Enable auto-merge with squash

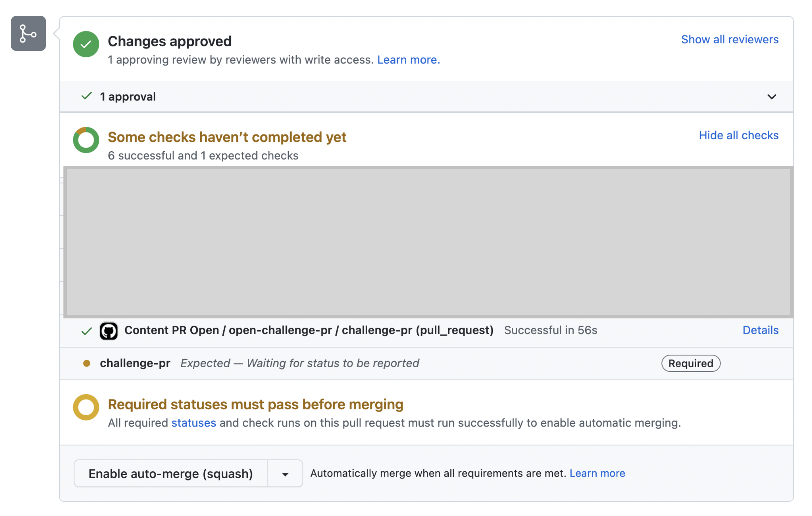click(x=170, y=473)
